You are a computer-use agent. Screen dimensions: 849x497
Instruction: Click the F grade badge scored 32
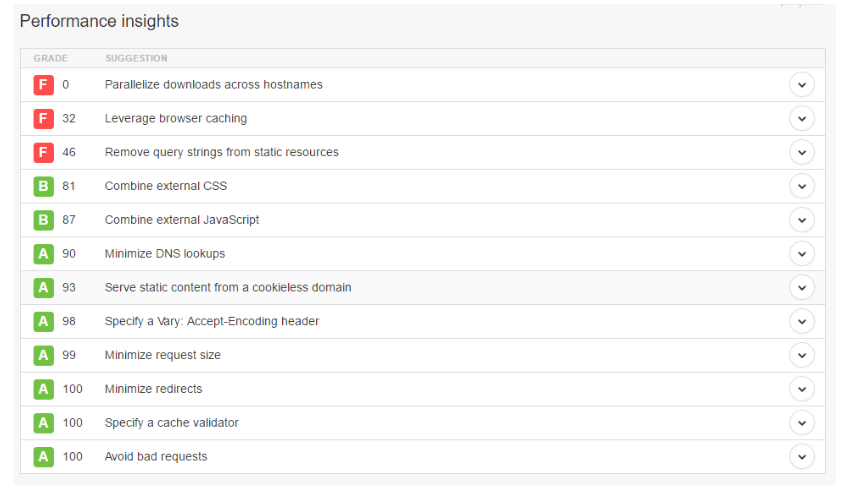(43, 119)
